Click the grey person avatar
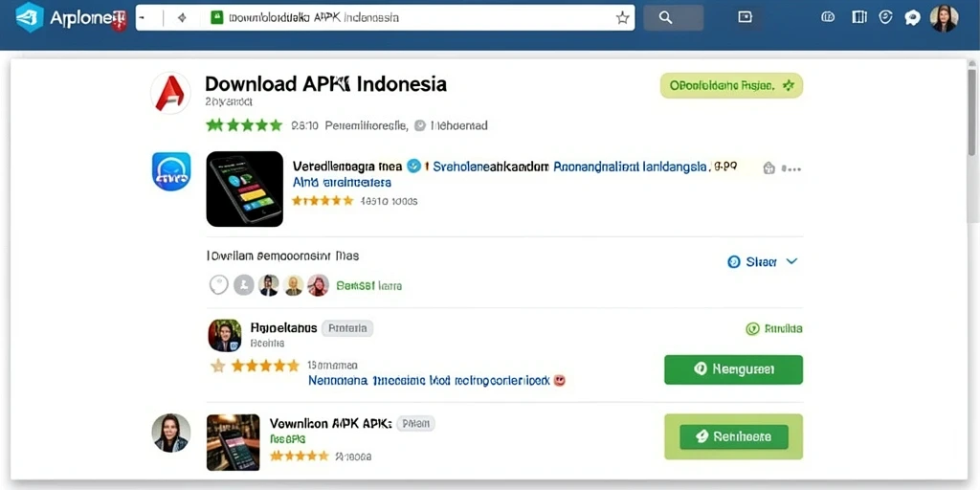980x490 pixels. tap(244, 285)
